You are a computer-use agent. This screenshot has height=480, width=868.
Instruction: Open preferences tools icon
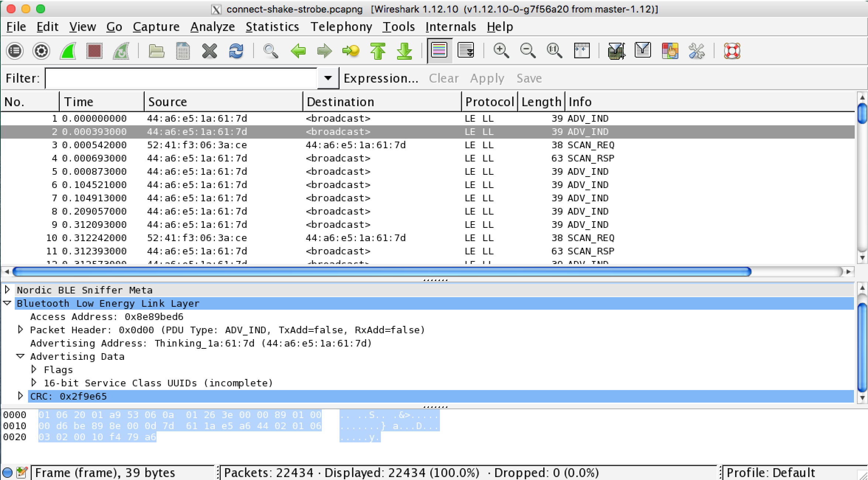pyautogui.click(x=696, y=51)
